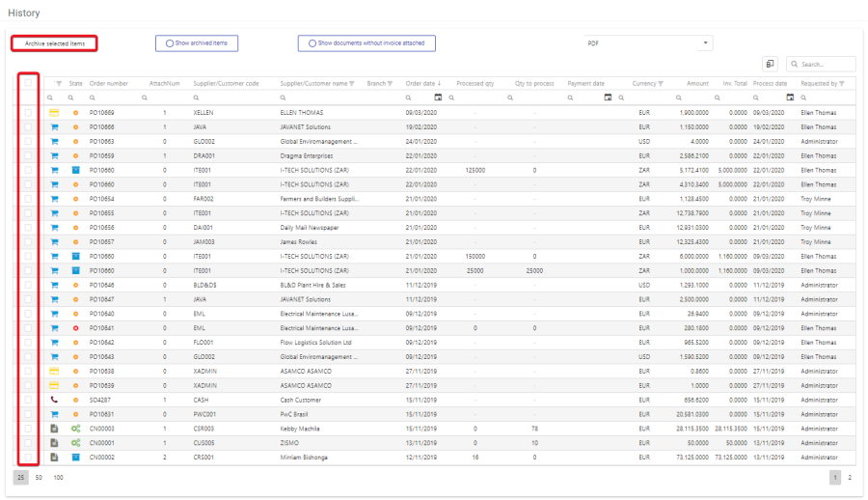This screenshot has width=868, height=500.
Task: Click the document icon in the CN00001 row
Action: pyautogui.click(x=54, y=443)
